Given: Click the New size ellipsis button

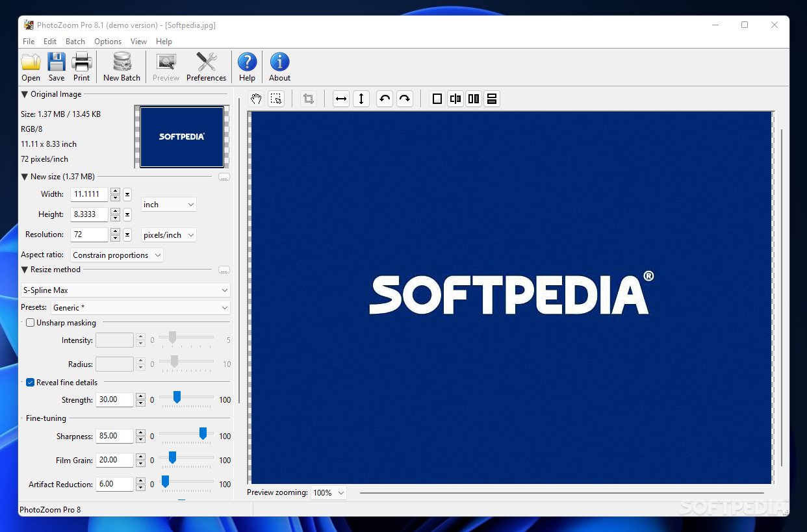Looking at the screenshot, I should pyautogui.click(x=224, y=177).
